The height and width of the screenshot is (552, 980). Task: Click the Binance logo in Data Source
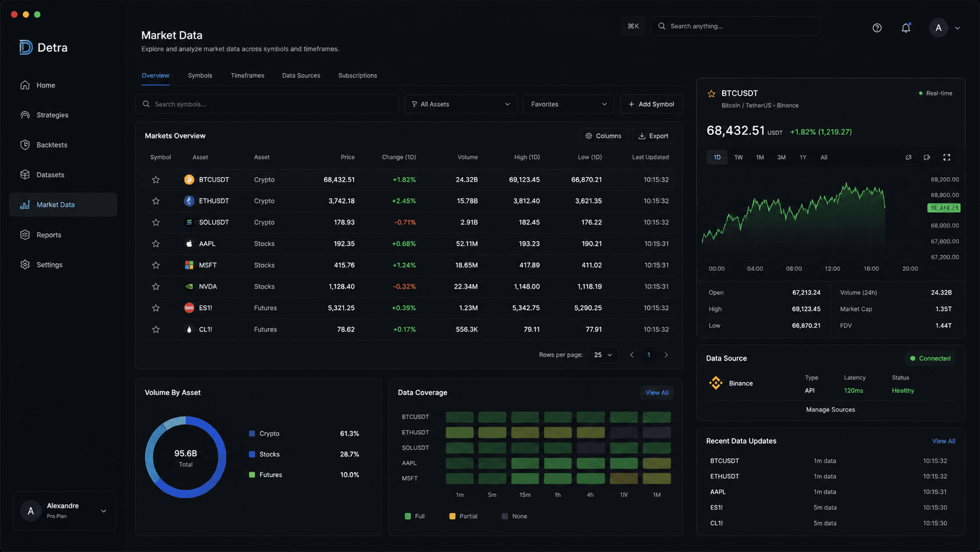716,383
